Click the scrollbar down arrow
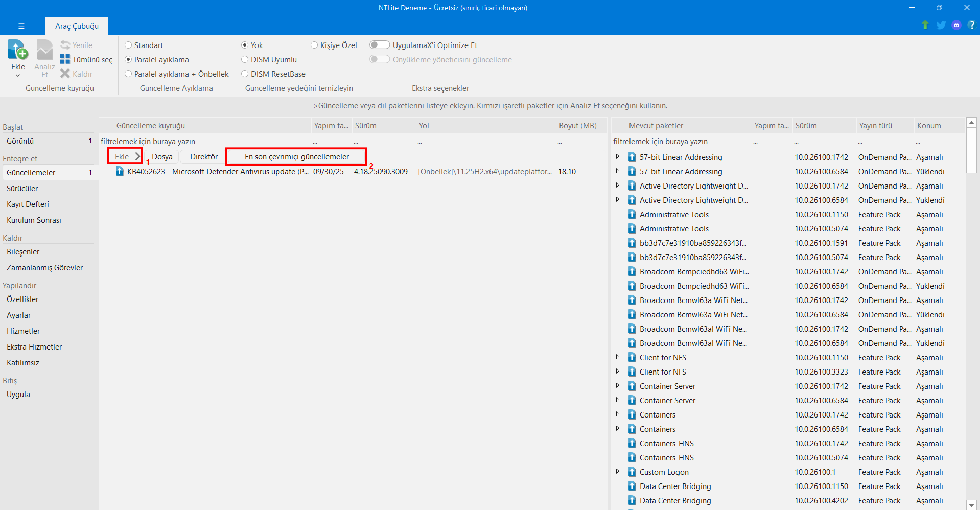Screen dimensions: 980x510 coord(971,504)
